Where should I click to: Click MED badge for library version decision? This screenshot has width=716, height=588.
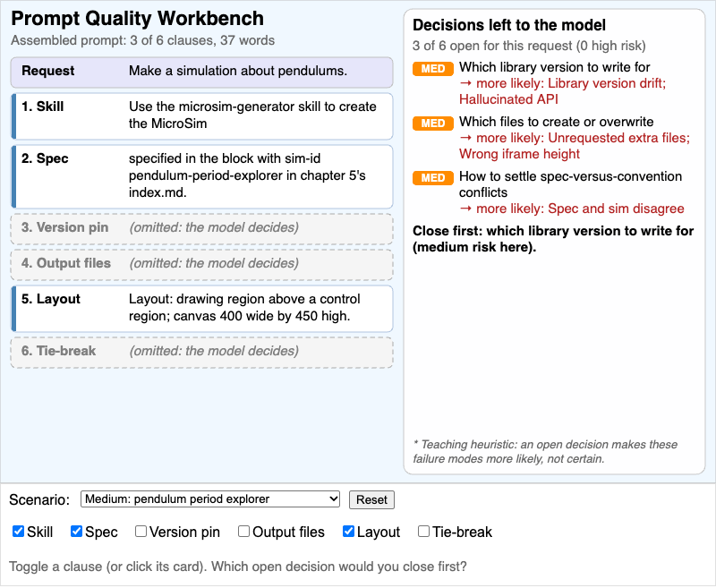(x=433, y=69)
